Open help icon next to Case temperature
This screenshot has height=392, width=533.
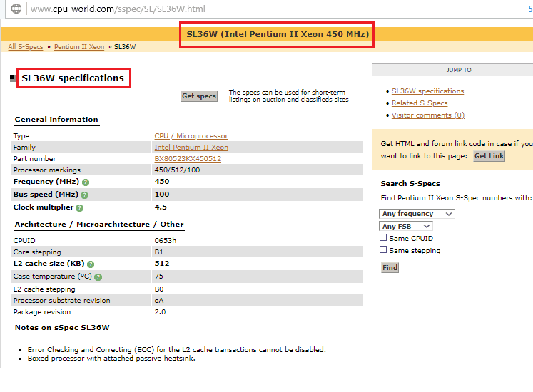pyautogui.click(x=98, y=277)
